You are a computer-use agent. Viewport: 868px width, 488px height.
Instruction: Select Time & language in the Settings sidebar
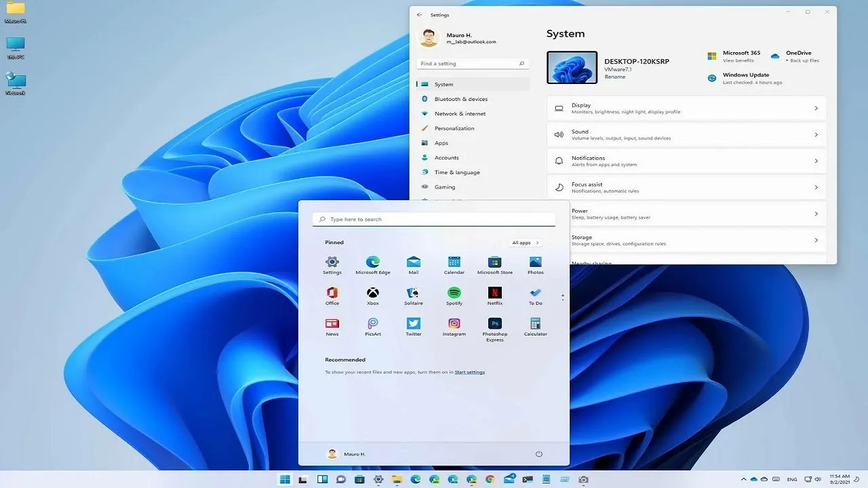(x=473, y=172)
